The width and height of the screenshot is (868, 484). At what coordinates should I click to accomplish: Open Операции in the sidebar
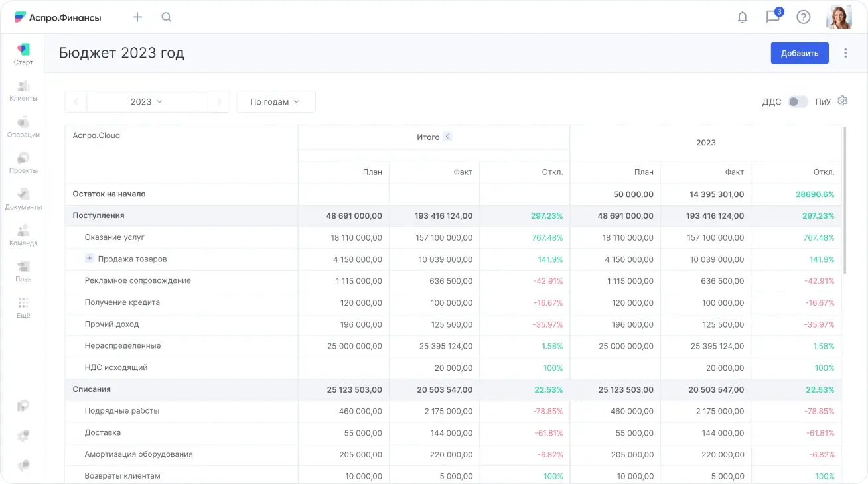(x=23, y=127)
